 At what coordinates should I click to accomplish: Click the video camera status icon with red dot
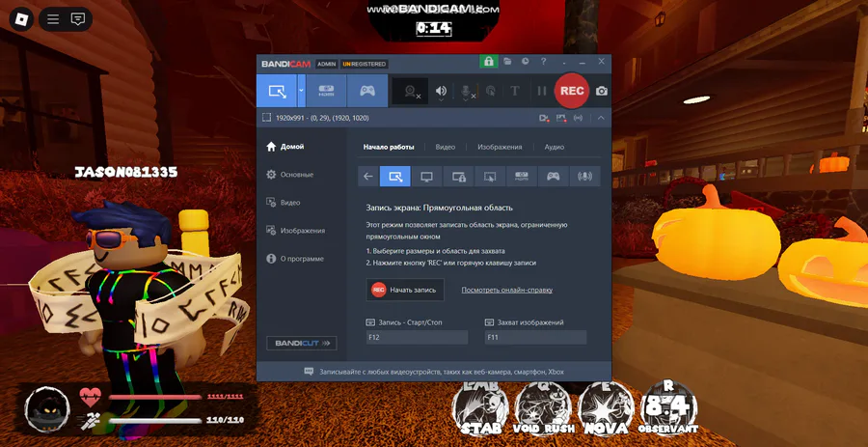pyautogui.click(x=544, y=118)
